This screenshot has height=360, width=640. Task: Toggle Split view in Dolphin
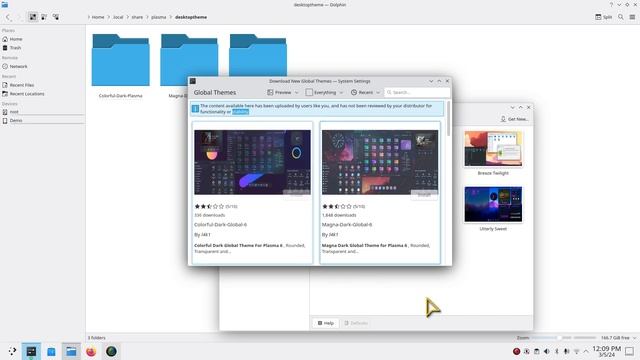tap(604, 17)
